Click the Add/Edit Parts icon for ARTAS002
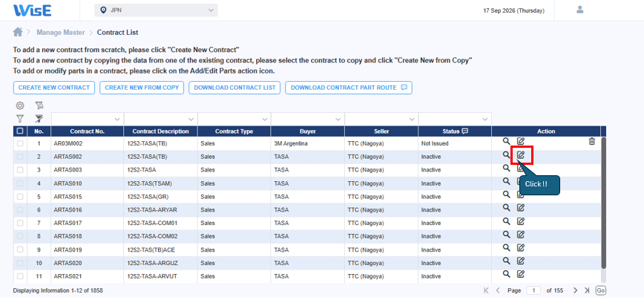644x300 pixels. [520, 155]
